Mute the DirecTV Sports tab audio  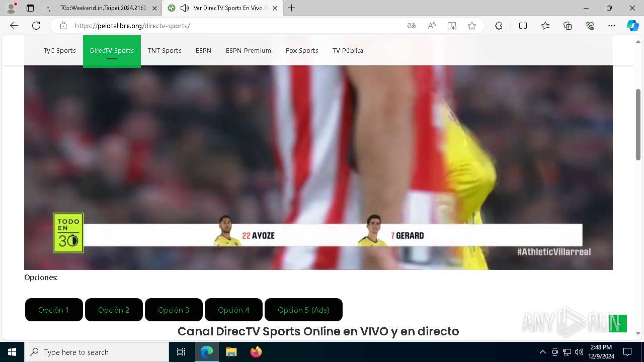(x=185, y=8)
